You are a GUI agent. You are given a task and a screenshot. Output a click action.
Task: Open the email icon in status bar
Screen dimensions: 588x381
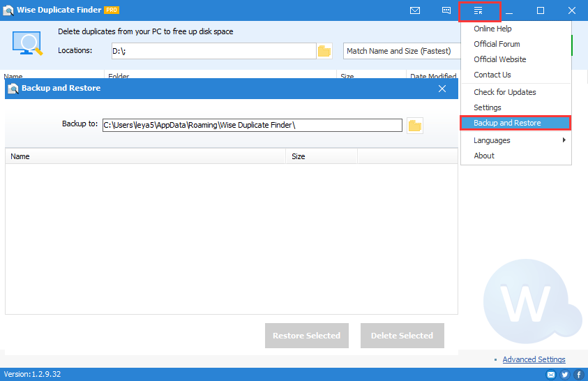(x=551, y=374)
